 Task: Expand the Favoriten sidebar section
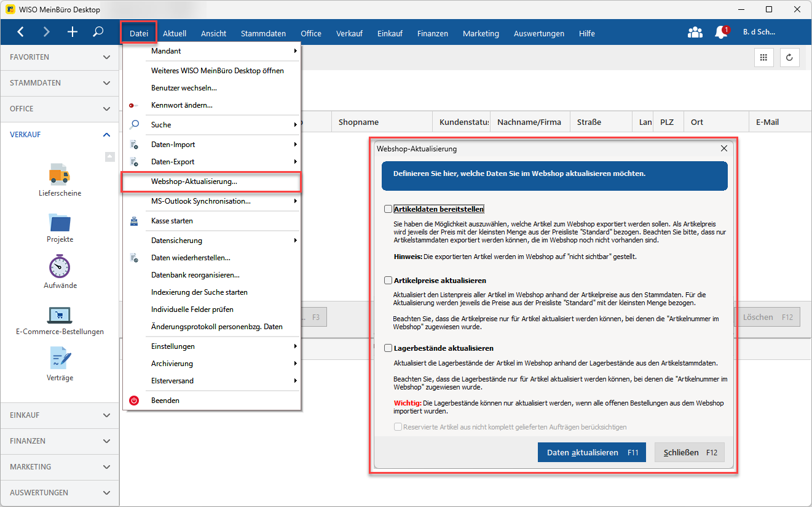pos(60,57)
